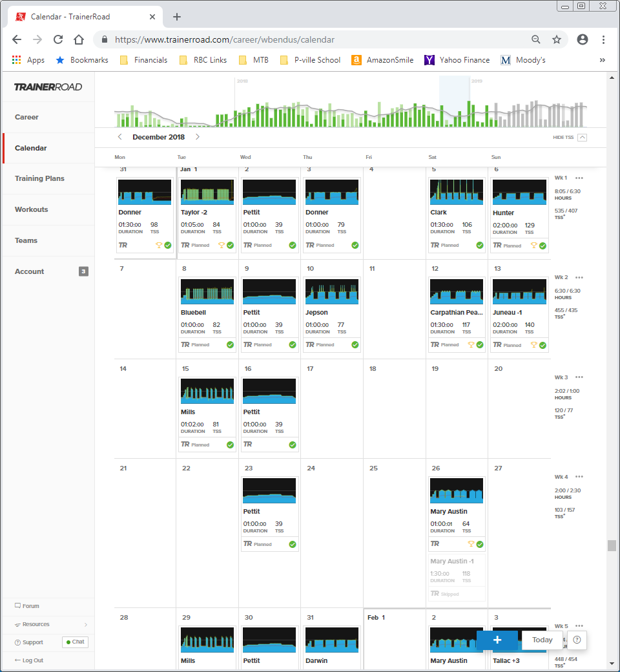Viewport: 620px width, 672px height.
Task: Jump to Today in calendar
Action: click(x=542, y=640)
